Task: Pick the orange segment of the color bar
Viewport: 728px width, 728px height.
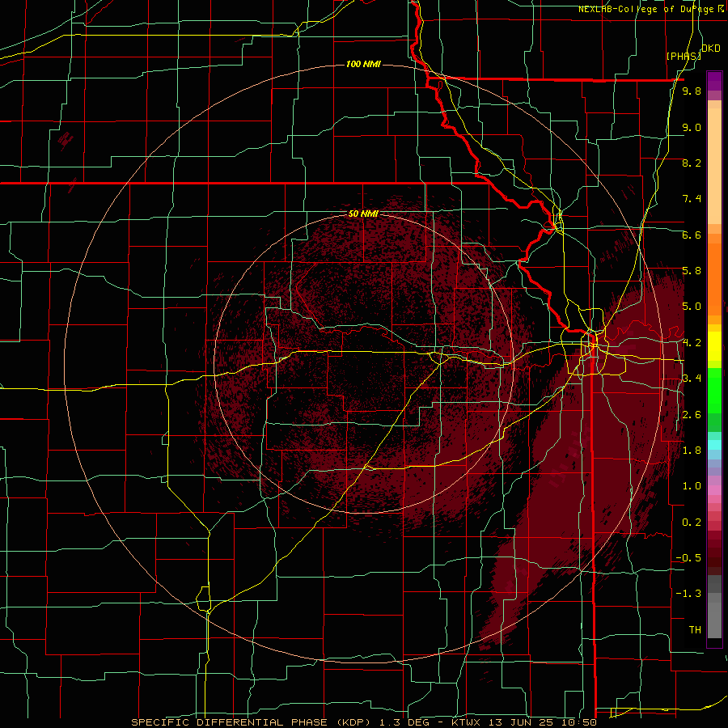Action: click(714, 278)
